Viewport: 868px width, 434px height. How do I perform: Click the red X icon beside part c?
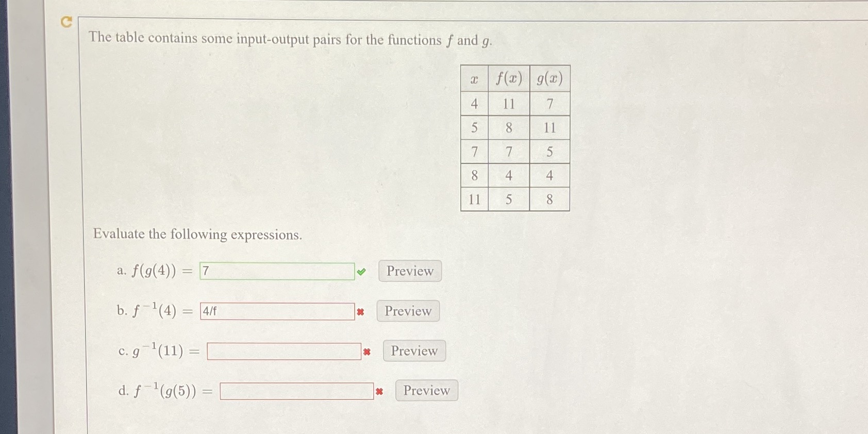click(366, 351)
